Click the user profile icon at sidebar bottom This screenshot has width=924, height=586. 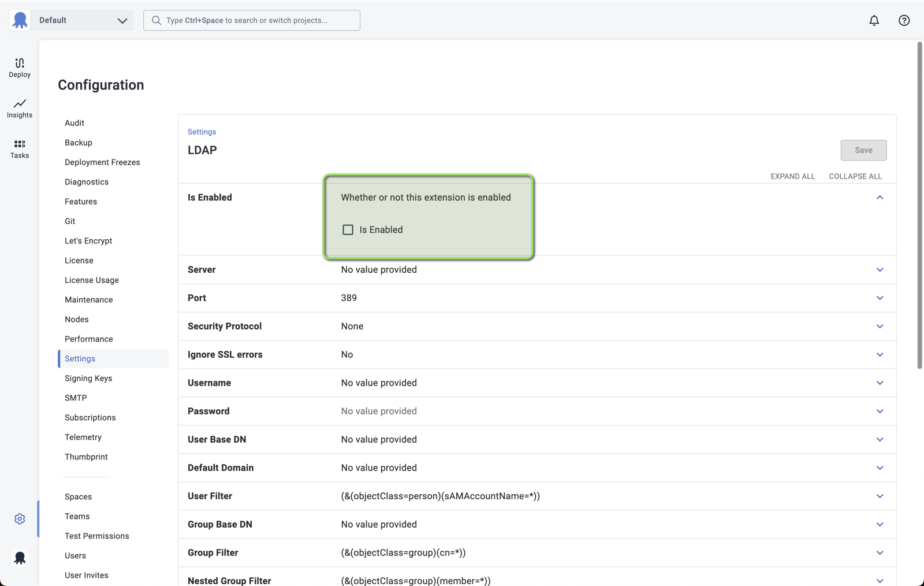[19, 557]
